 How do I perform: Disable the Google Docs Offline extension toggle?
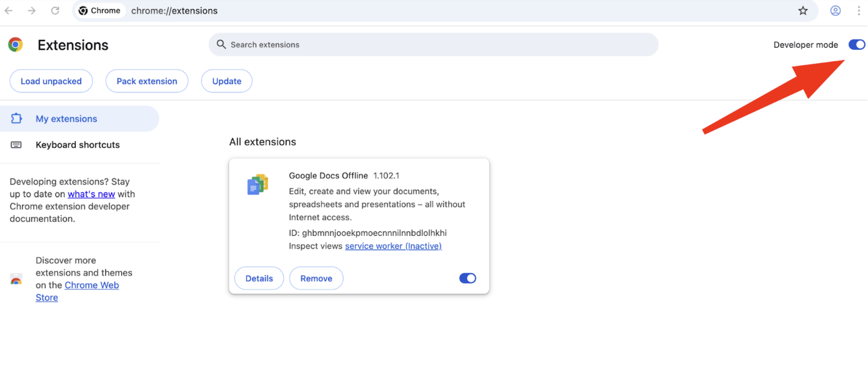468,278
